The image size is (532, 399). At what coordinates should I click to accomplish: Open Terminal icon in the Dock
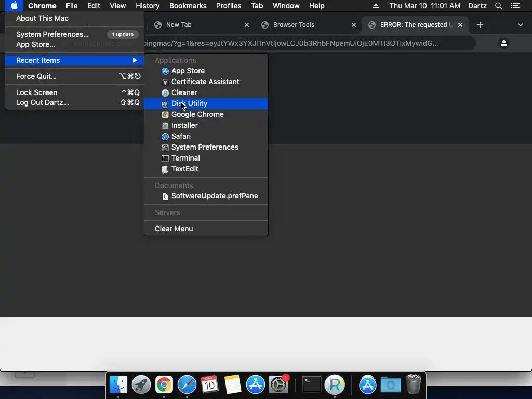click(312, 385)
